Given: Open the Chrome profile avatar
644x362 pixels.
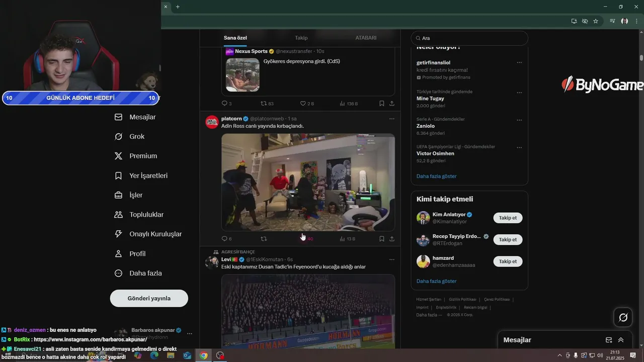Looking at the screenshot, I should coord(624,21).
